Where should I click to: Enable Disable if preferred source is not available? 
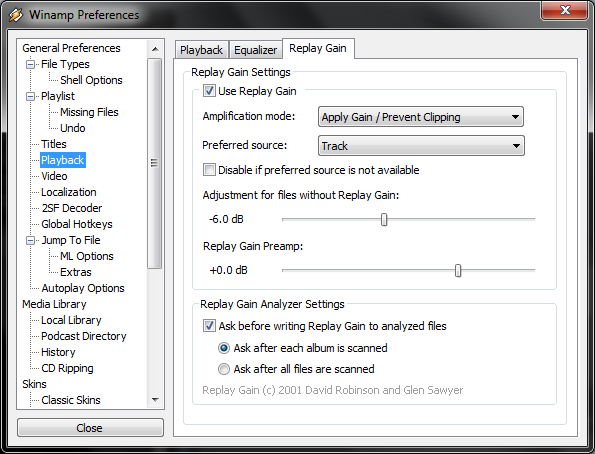tap(209, 170)
